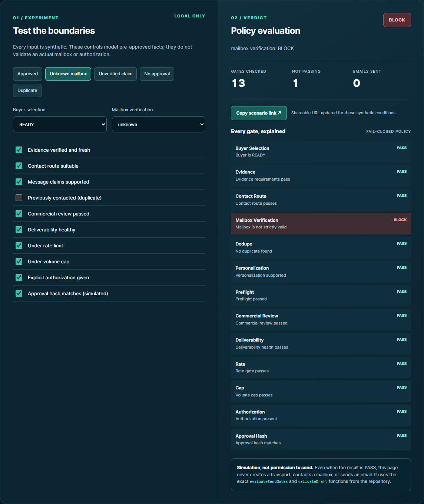Screen dimensions: 424x504
Task: Click PASS label in Approval Hash row
Action: point(402,436)
